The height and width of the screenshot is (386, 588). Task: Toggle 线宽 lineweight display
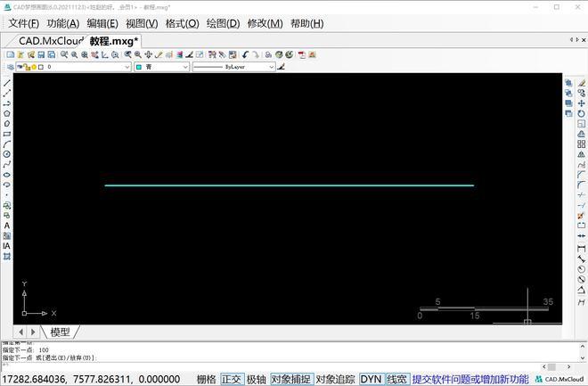(x=396, y=379)
